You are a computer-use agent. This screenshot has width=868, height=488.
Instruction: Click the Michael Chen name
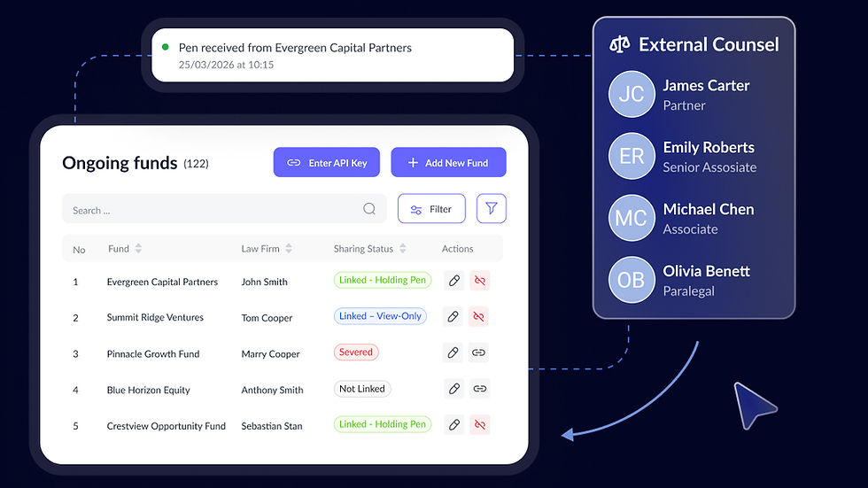709,209
